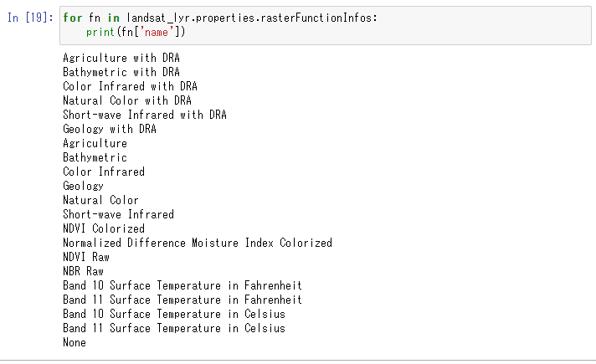
Task: Click 'Short-wave Infrared with DRA' output text
Action: click(x=144, y=115)
